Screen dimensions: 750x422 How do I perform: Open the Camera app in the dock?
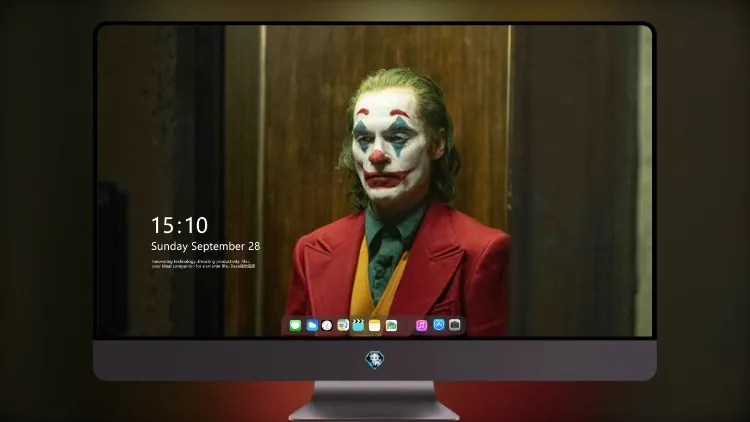point(455,325)
